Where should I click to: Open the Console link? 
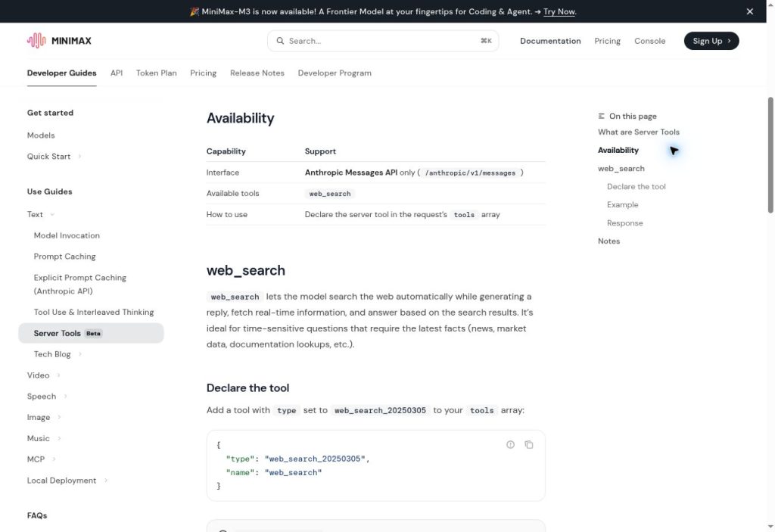[649, 41]
